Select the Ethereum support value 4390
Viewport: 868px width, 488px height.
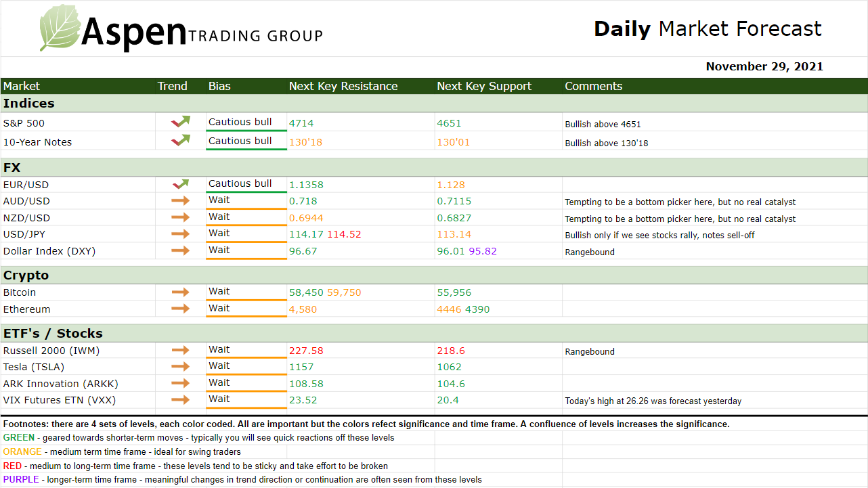pyautogui.click(x=477, y=309)
